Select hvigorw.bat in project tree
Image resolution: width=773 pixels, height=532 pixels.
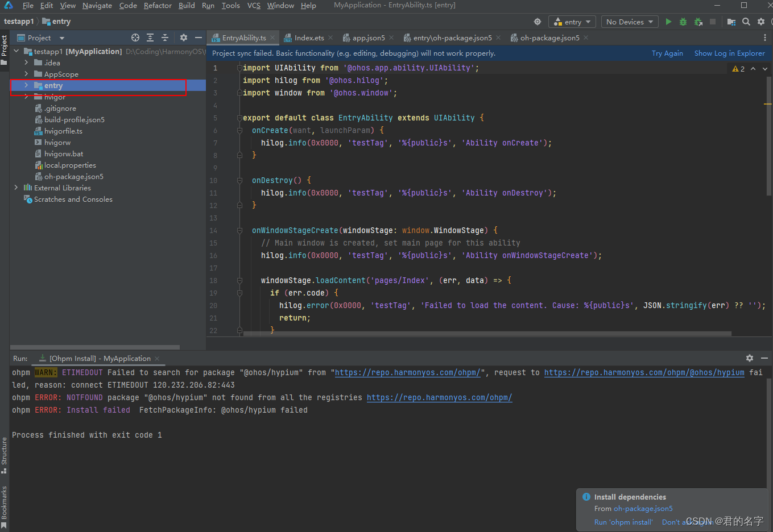[64, 154]
